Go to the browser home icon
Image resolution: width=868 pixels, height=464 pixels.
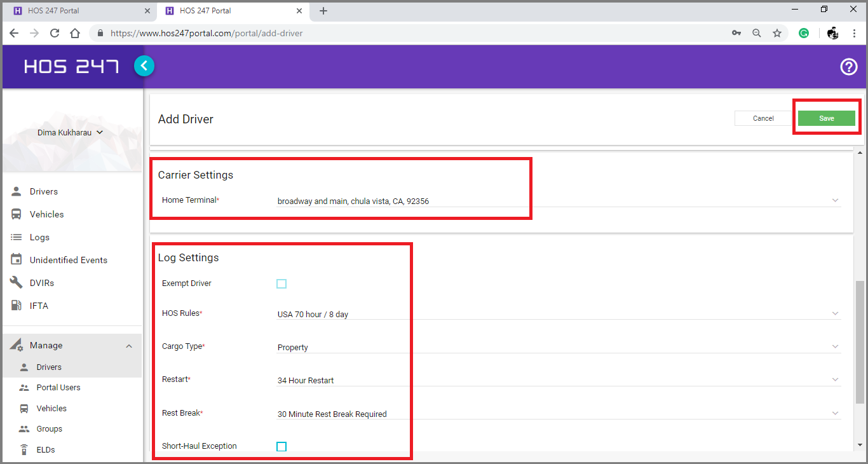[x=75, y=33]
